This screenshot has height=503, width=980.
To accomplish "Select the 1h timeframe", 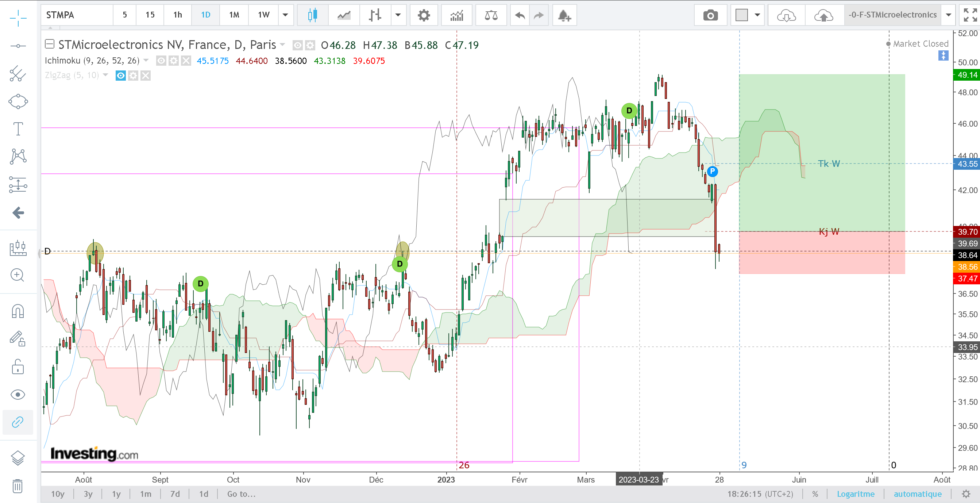I will 178,15.
